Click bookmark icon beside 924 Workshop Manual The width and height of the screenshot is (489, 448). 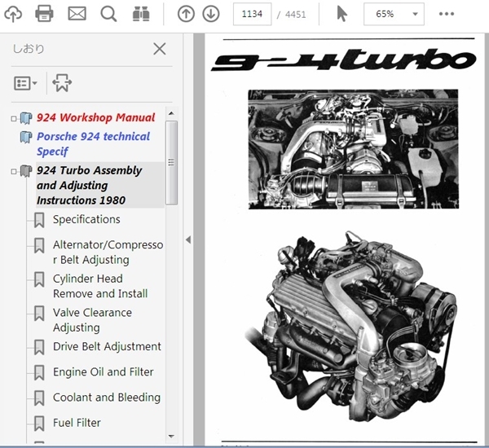26,118
